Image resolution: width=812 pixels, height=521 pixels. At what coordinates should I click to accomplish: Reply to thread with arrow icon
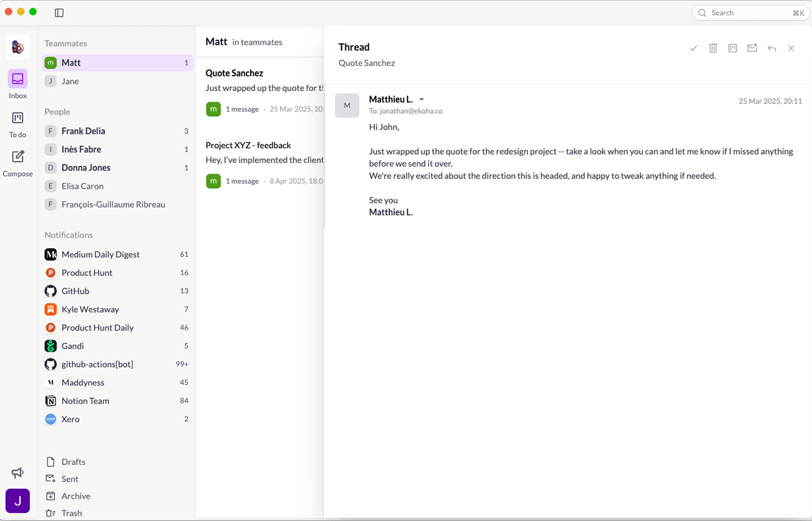click(x=771, y=48)
